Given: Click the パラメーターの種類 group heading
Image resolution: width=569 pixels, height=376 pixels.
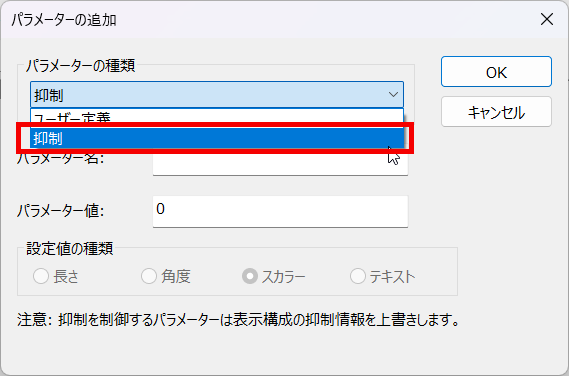Looking at the screenshot, I should point(80,66).
